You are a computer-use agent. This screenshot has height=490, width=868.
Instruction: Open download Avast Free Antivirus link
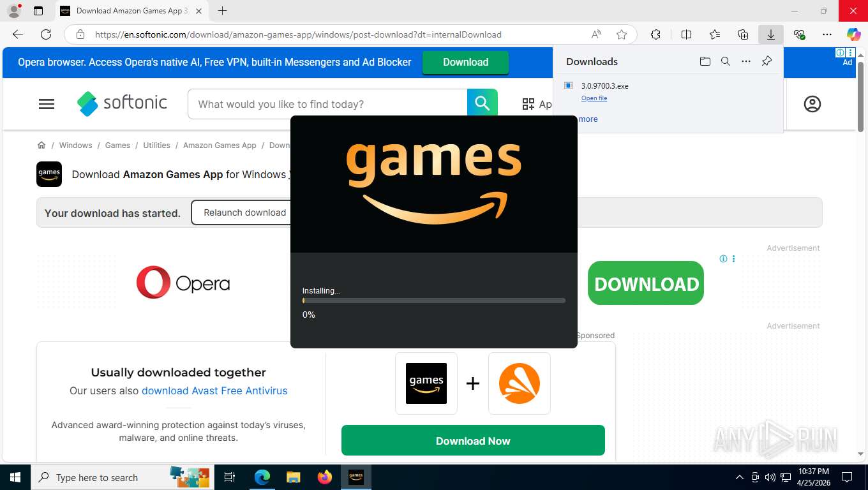pos(214,390)
